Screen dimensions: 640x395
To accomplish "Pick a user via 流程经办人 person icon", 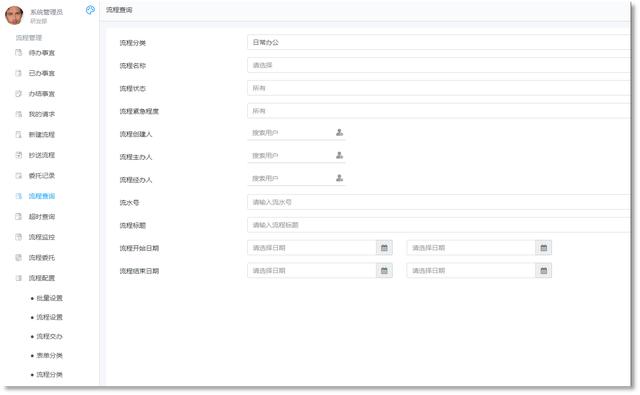I will click(339, 178).
